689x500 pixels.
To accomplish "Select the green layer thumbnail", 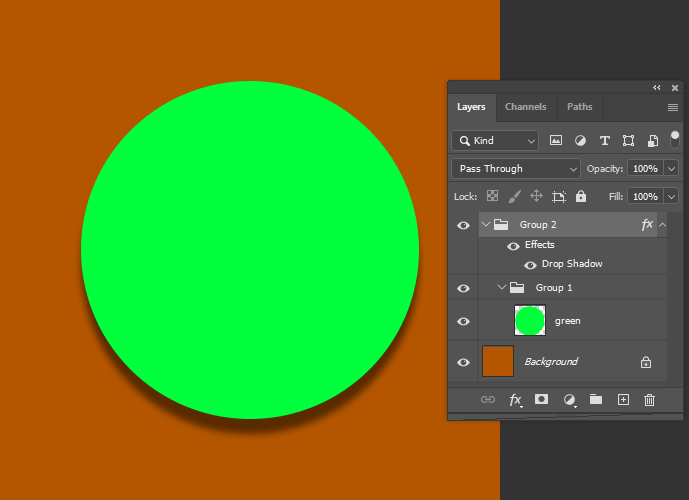I will (530, 321).
